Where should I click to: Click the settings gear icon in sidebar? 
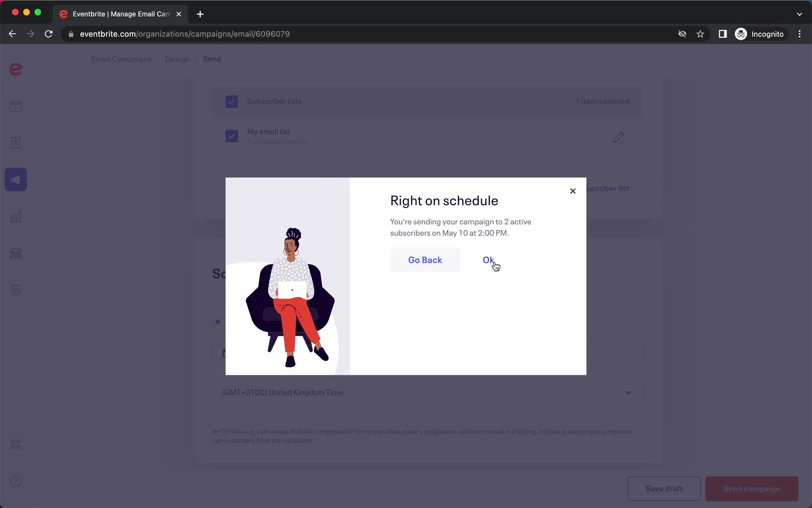[x=16, y=290]
